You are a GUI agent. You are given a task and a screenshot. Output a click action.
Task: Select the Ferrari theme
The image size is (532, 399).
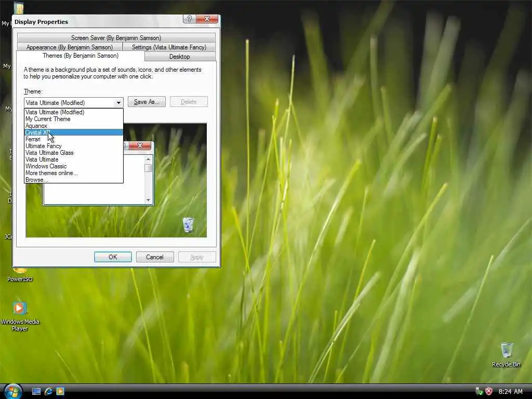[74, 139]
